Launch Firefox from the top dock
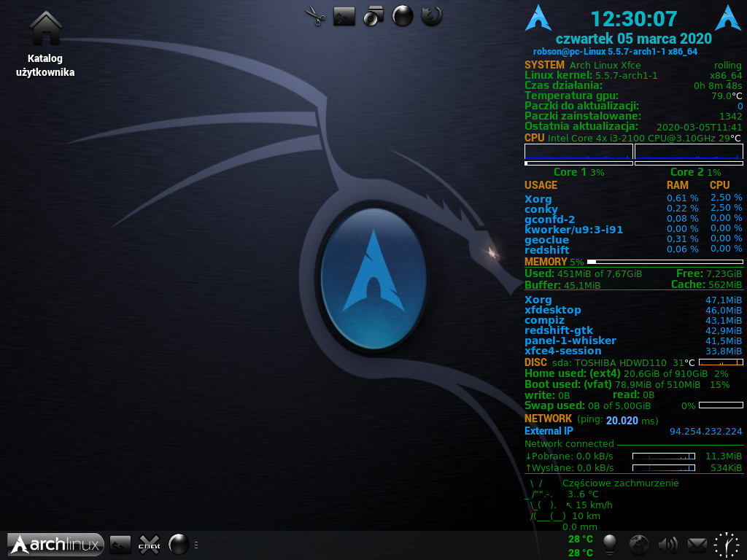The image size is (747, 560). pos(432,16)
